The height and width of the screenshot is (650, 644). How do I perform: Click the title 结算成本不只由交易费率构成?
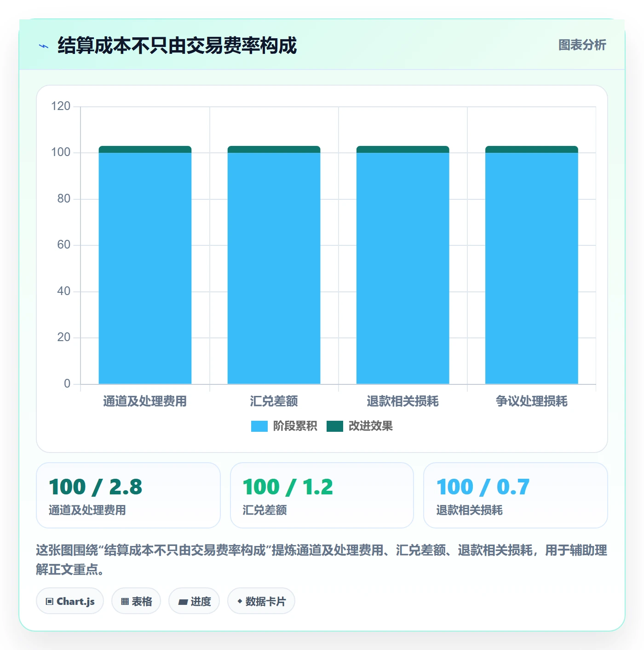coord(177,46)
